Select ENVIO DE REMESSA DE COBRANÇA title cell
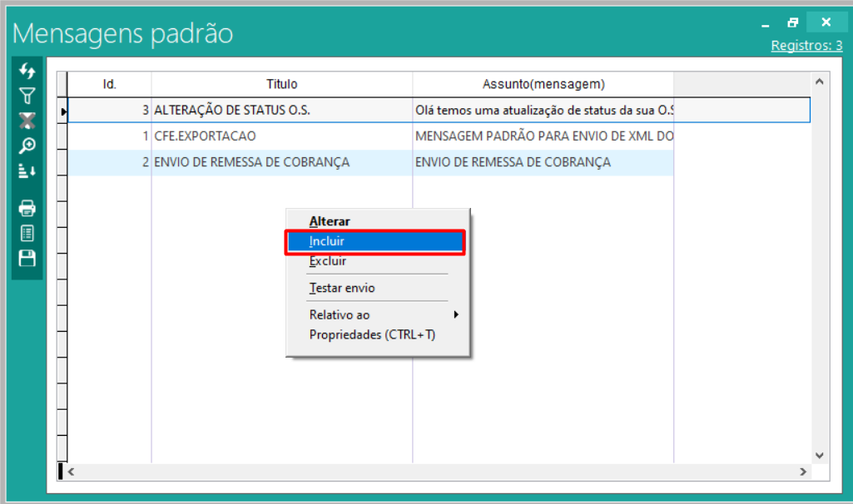This screenshot has height=504, width=853. click(x=282, y=162)
